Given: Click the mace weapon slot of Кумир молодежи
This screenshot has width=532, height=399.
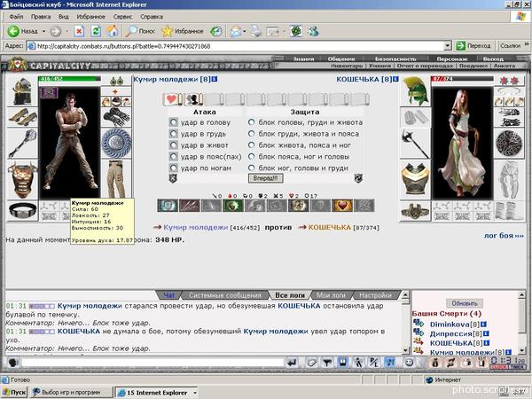Looking at the screenshot, I should click(23, 144).
